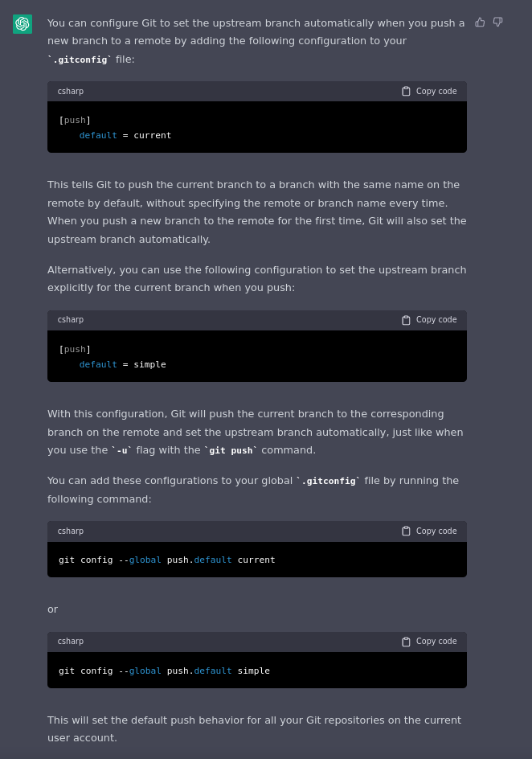Click clipboard icon on global current command
This screenshot has height=759, width=532.
point(406,531)
